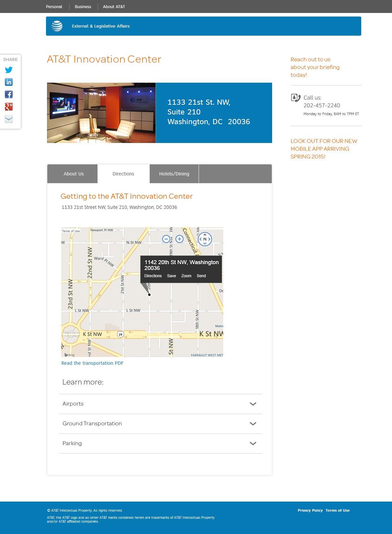Screen dimensions: 392x534
Task: Expand the Parking section
Action: pos(161,444)
